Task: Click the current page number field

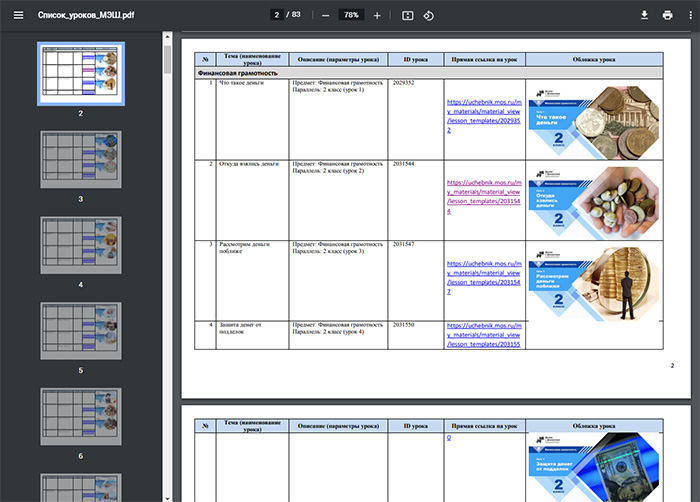Action: [275, 16]
